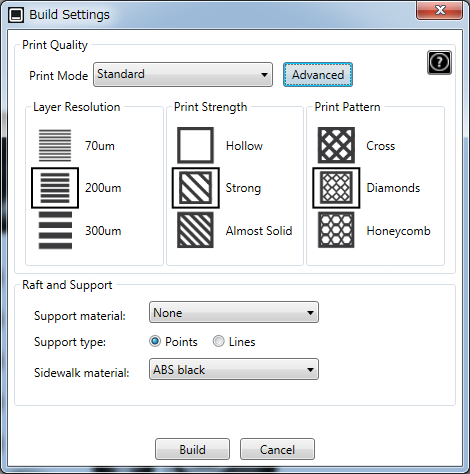
Task: Expand the Support material dropdown
Action: (234, 312)
